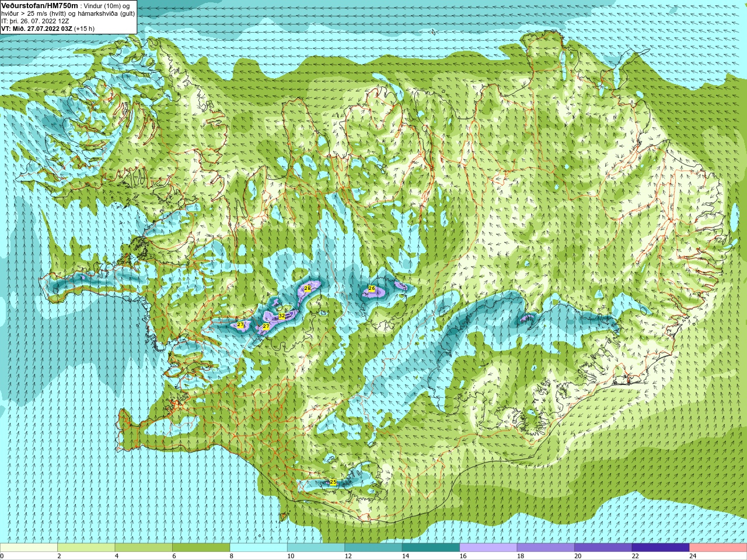
Task: Click the light green 2–4 m/s legend swatch
Action: [x=86, y=548]
